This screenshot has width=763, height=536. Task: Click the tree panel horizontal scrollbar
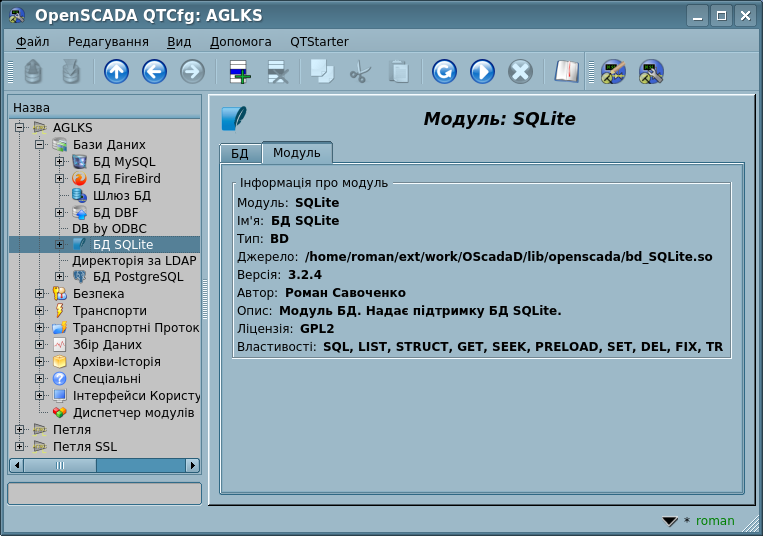coord(105,465)
